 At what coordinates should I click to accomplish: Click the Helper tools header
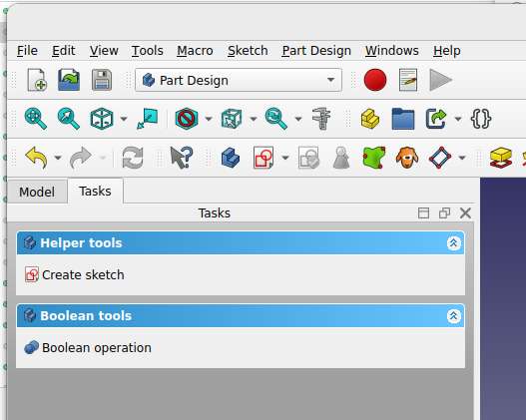point(241,242)
